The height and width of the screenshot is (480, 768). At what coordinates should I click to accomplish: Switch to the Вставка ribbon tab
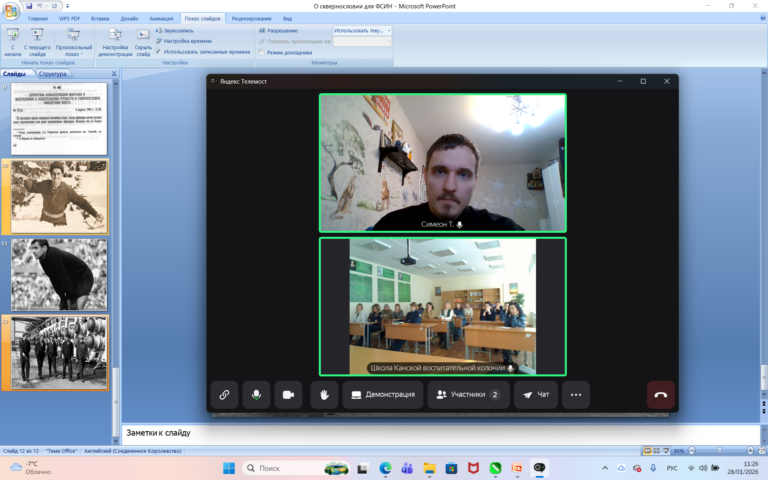pos(100,19)
